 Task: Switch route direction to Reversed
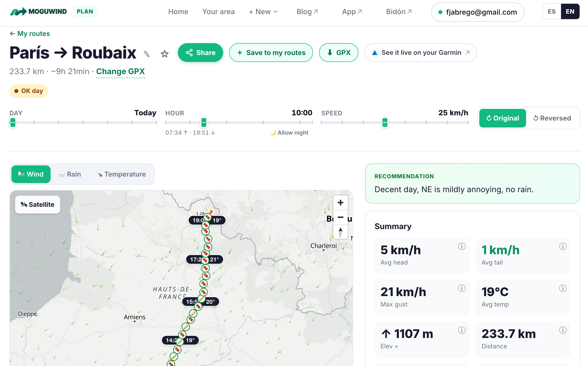pos(552,118)
